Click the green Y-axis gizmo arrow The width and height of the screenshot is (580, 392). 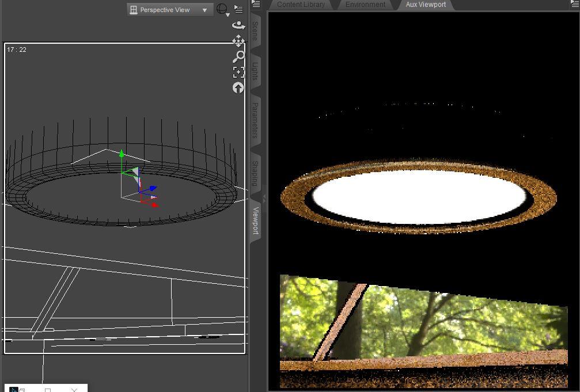[x=122, y=153]
